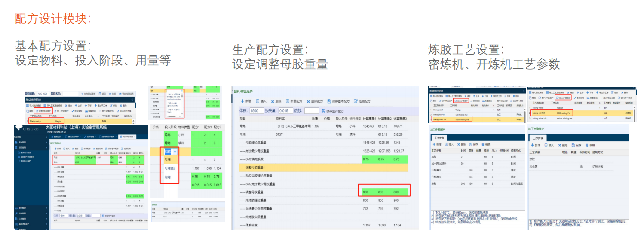Click 存为测试模板 button at top-left screenshot
Viewport: 644px width, 244px height.
pos(88,94)
